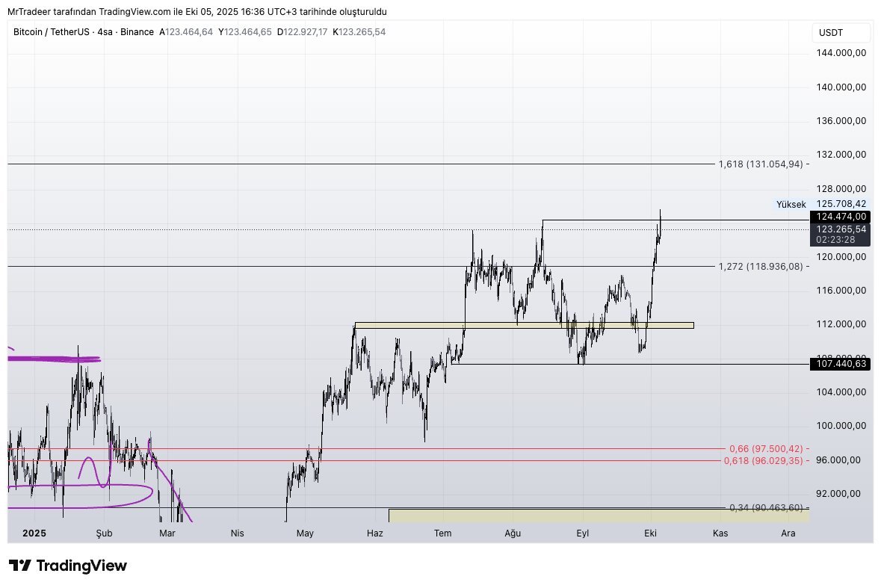This screenshot has width=881, height=588.
Task: Click the 100.000,00 price axis label
Action: pos(841,426)
